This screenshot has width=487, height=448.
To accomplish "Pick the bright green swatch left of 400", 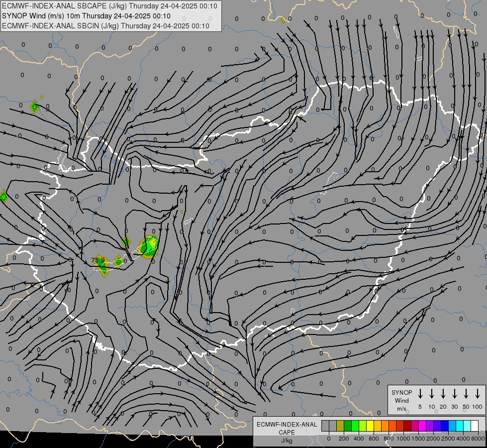I will 355,426.
